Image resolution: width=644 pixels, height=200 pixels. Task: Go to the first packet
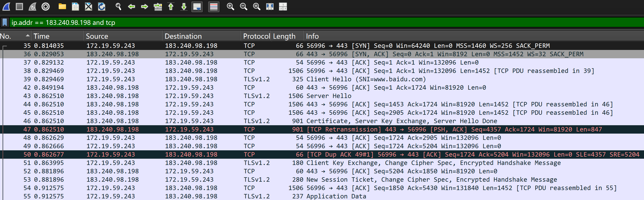pos(171,7)
